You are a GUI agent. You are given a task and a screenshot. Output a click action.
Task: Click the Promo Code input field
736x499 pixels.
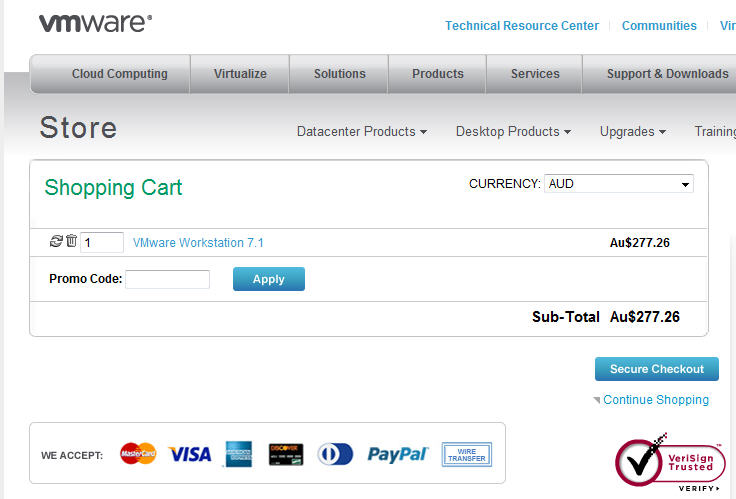pyautogui.click(x=168, y=279)
